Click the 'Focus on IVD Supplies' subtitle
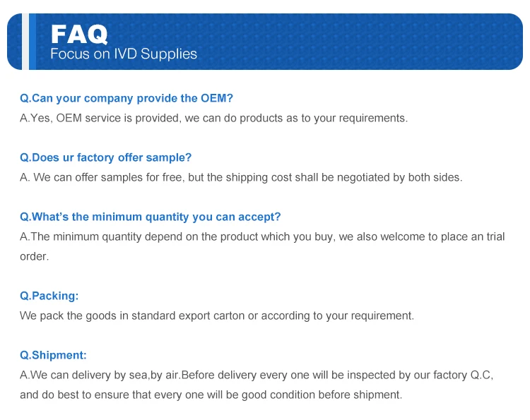The height and width of the screenshot is (420, 530). (124, 54)
